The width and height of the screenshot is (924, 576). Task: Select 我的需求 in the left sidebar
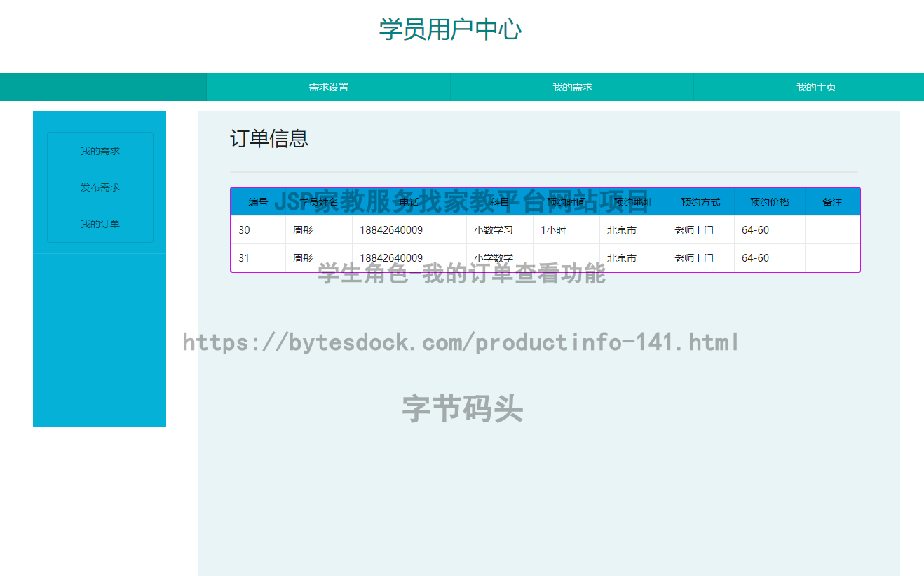(100, 151)
